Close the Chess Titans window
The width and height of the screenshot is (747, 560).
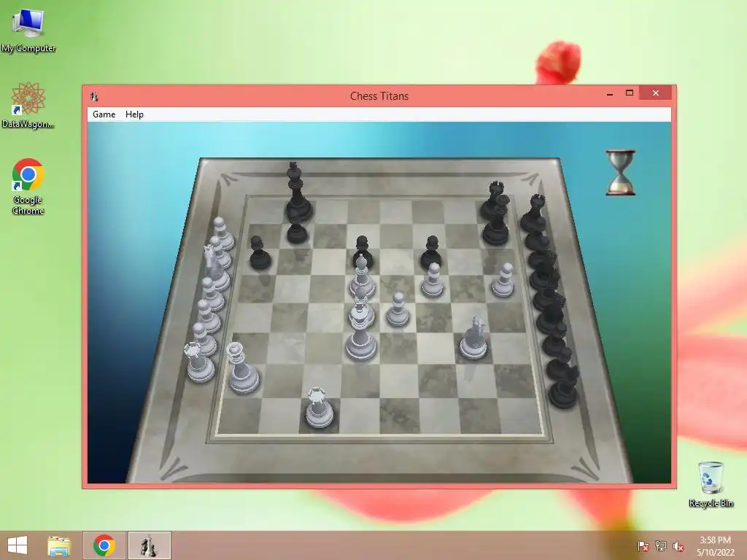[656, 93]
